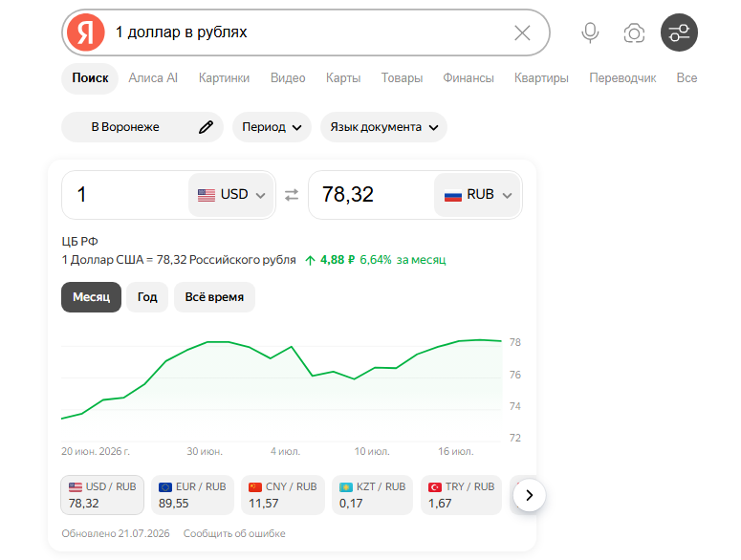Click the source amount field with 1
The width and height of the screenshot is (741, 560).
(125, 195)
